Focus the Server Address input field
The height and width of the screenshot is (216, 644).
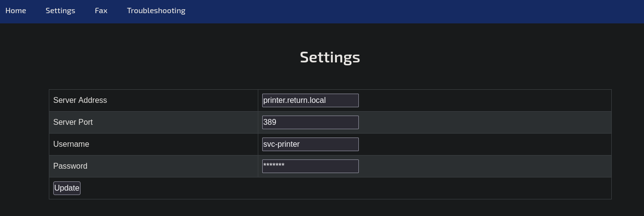click(x=311, y=100)
